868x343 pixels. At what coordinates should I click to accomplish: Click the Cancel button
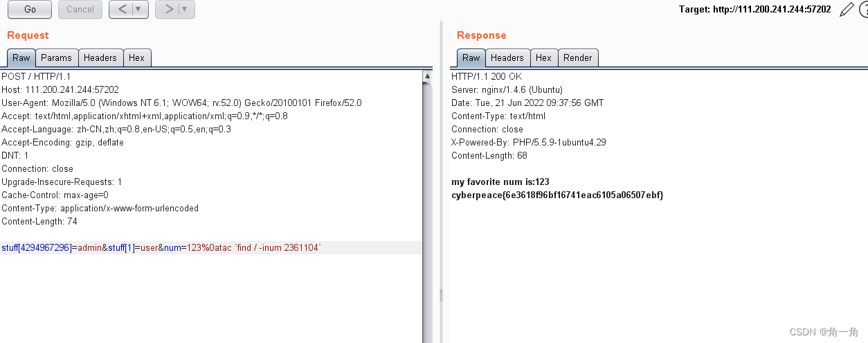(80, 10)
